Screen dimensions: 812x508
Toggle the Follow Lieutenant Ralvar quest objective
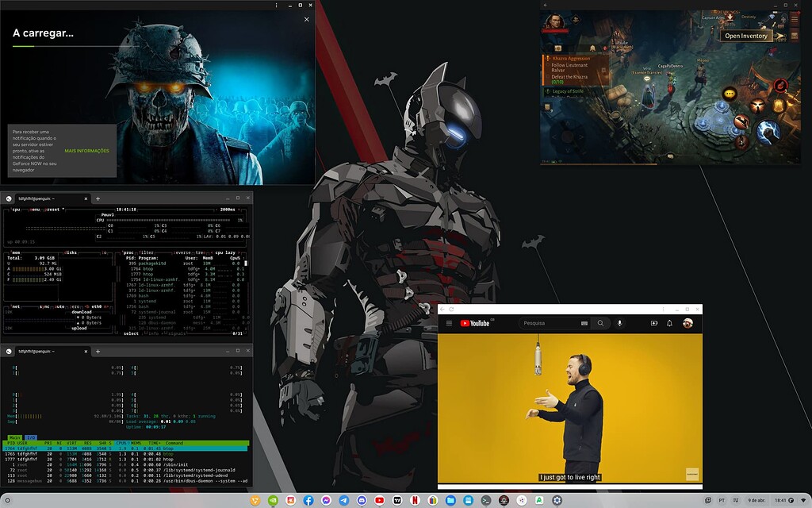pyautogui.click(x=548, y=65)
